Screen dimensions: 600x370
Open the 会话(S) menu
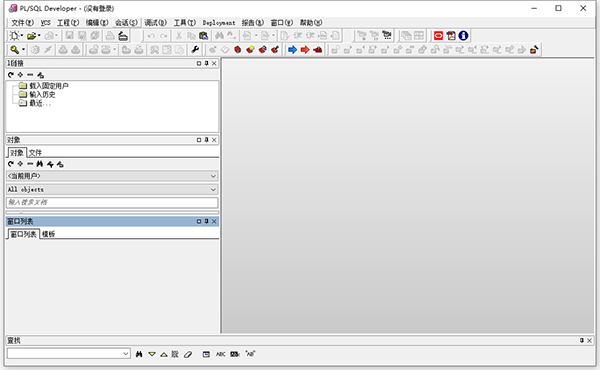126,23
